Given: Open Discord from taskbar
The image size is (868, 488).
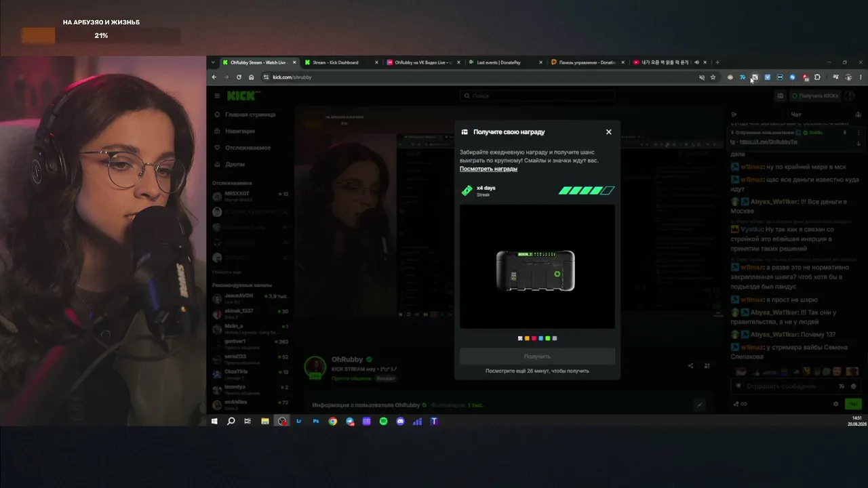Looking at the screenshot, I should pyautogui.click(x=401, y=421).
